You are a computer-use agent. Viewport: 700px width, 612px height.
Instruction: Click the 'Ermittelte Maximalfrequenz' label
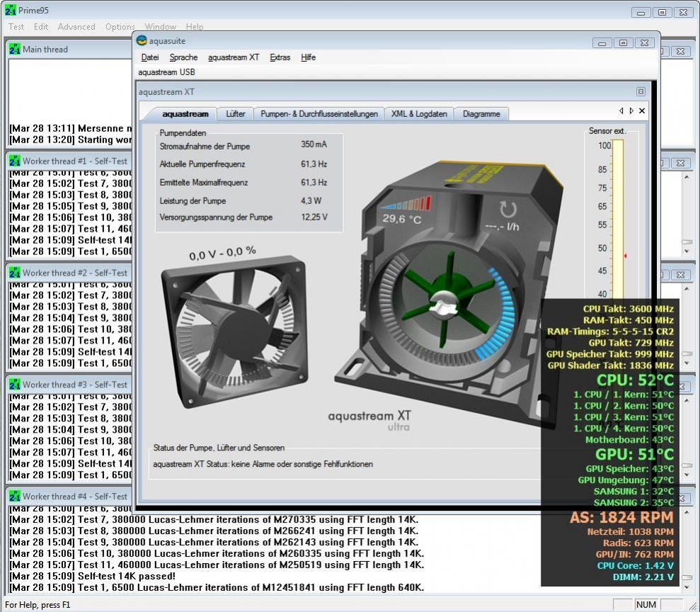click(x=204, y=182)
